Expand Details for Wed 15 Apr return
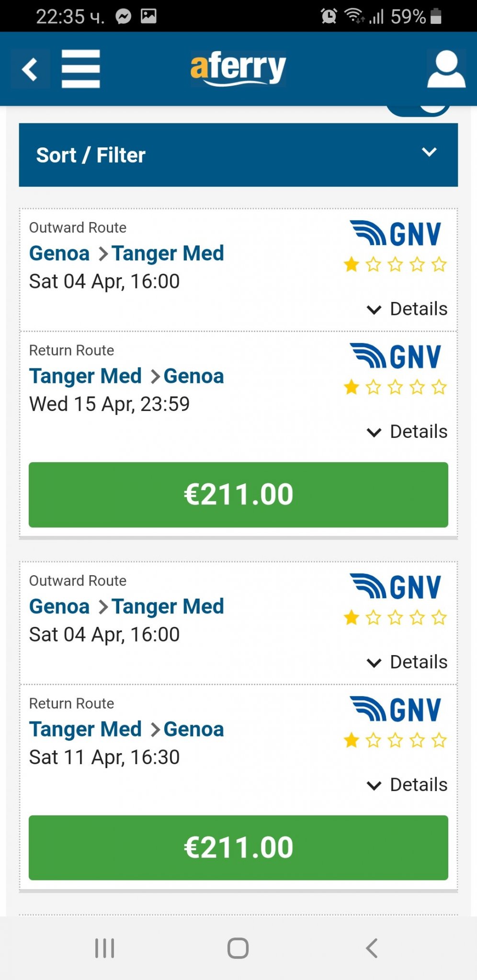The image size is (477, 980). (x=408, y=432)
